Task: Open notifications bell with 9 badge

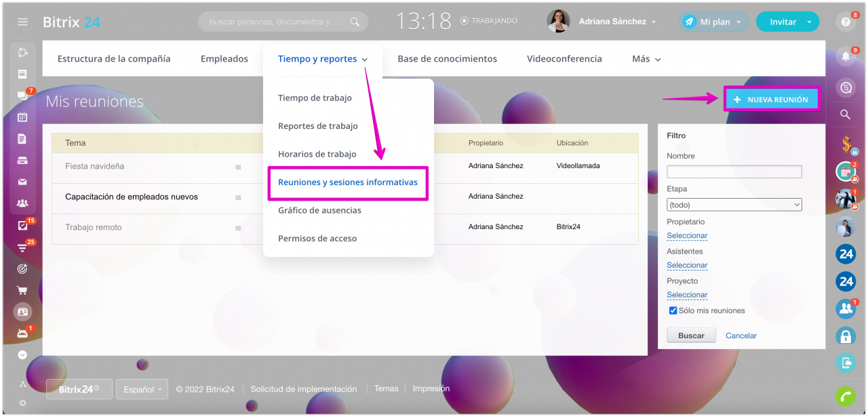Action: point(846,57)
